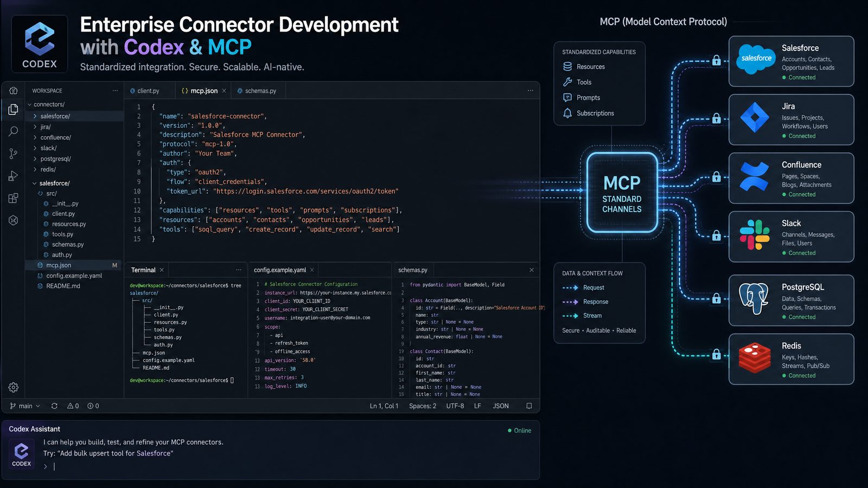Collapse the connectors/ root folder chevron
The image size is (868, 488).
pos(29,105)
